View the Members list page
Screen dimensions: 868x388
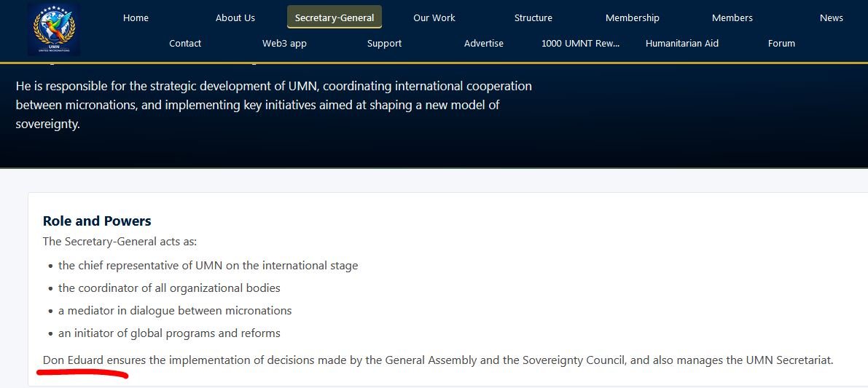[x=732, y=18]
